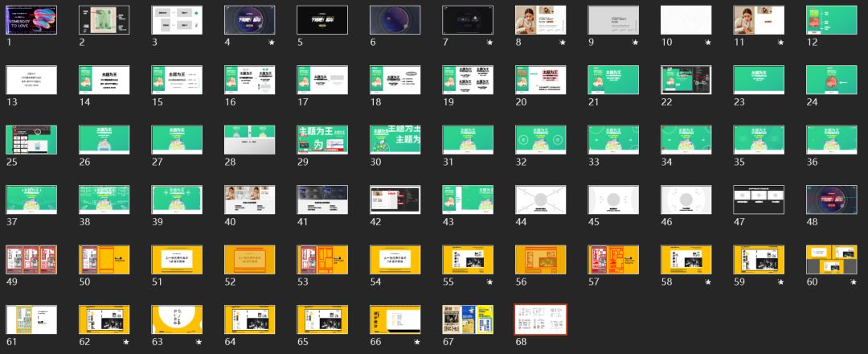Select the highlighted slide 68 thumbnail

541,319
